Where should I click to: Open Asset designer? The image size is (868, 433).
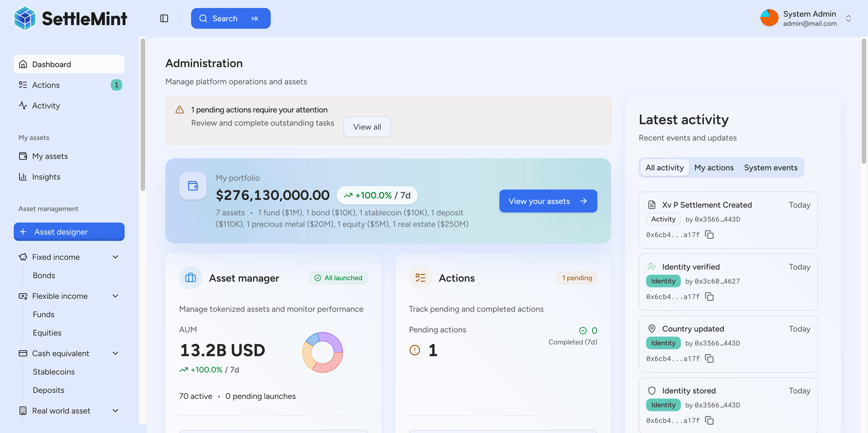pos(69,232)
